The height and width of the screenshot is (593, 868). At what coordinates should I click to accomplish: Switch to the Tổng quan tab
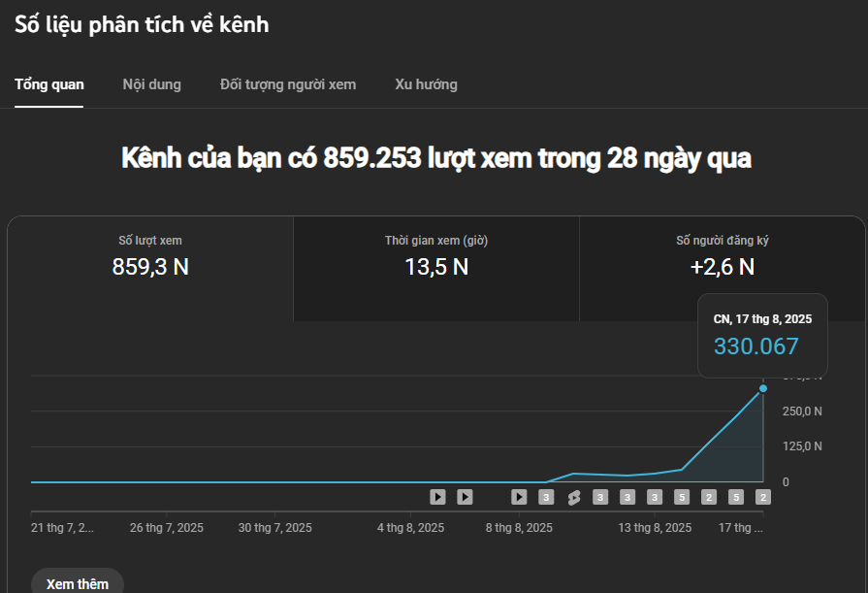coord(49,84)
